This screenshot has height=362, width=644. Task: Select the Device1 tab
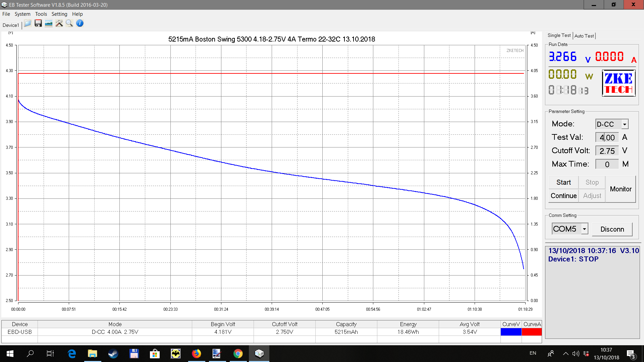pos(11,25)
